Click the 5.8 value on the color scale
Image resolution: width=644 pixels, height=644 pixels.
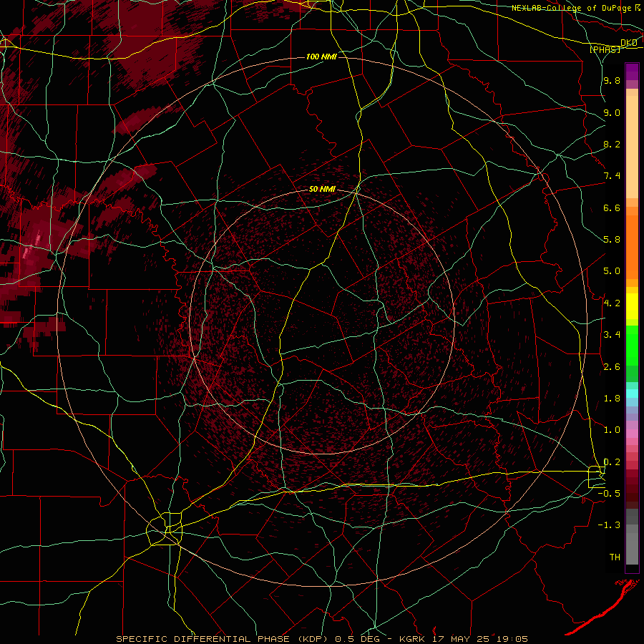(612, 240)
